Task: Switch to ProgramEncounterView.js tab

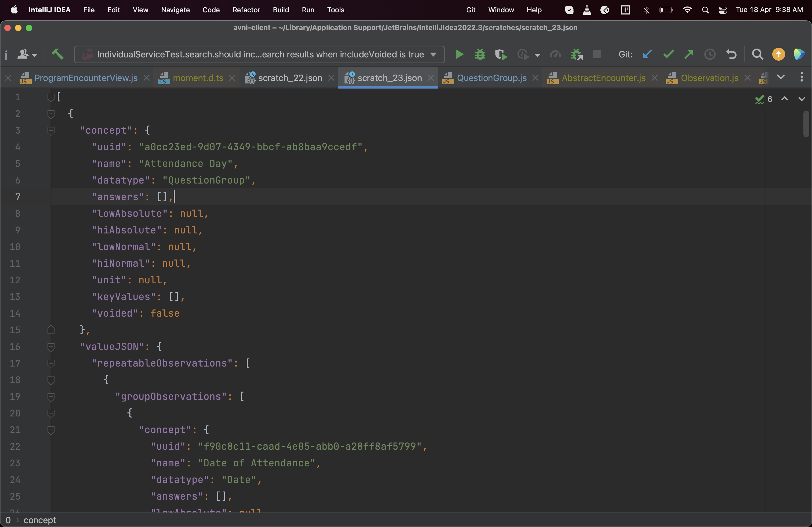Action: point(86,78)
